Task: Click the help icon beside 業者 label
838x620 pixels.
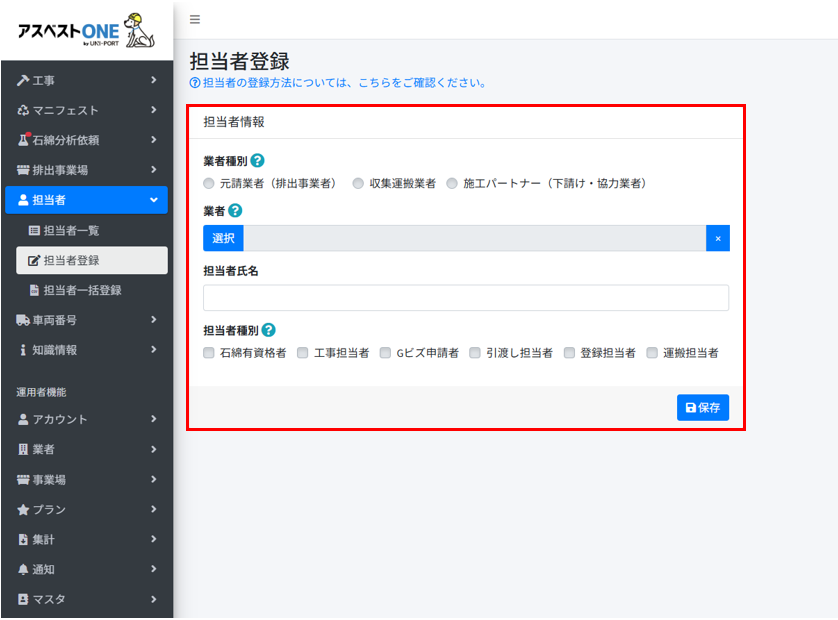Action: coord(235,210)
